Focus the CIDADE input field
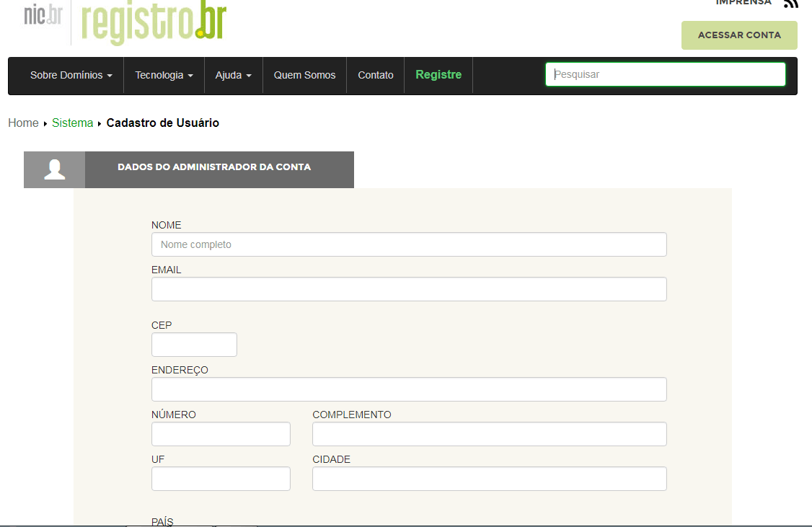 (x=490, y=479)
